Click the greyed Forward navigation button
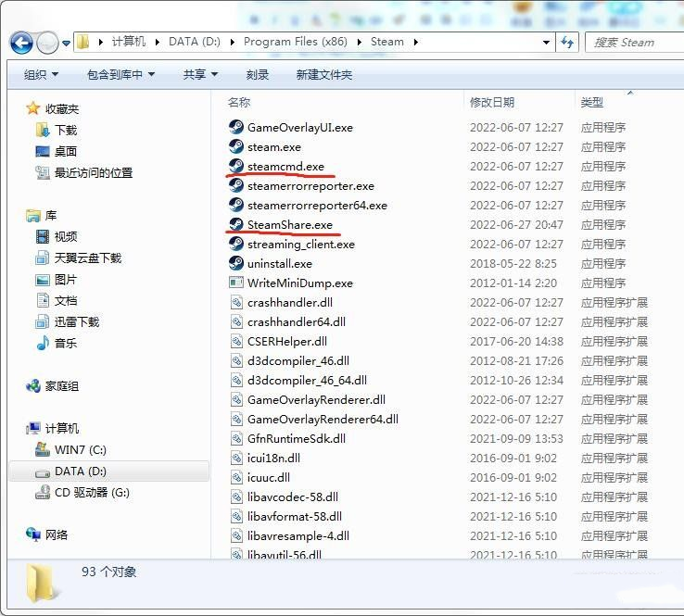Screen dimensions: 684x616 pyautogui.click(x=47, y=43)
